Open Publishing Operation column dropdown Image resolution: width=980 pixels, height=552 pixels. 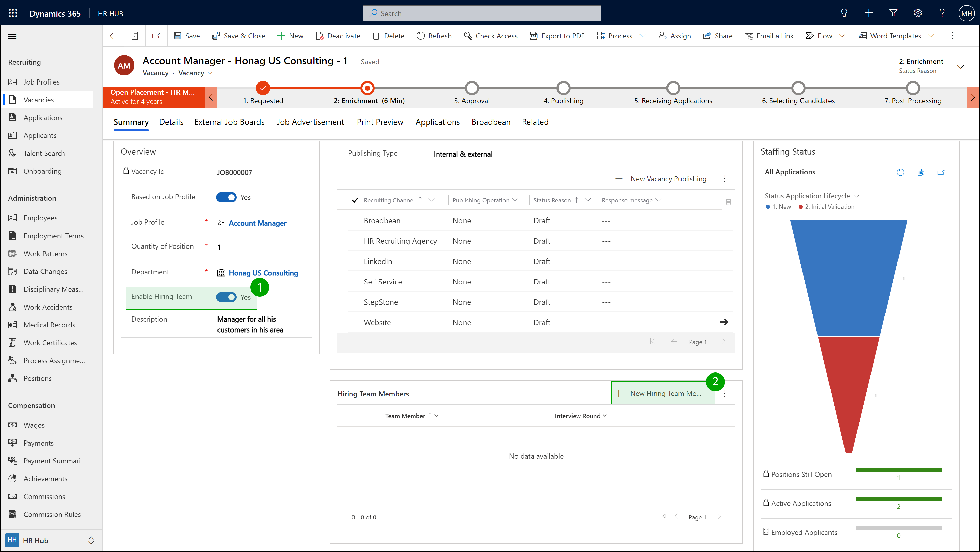pyautogui.click(x=515, y=200)
